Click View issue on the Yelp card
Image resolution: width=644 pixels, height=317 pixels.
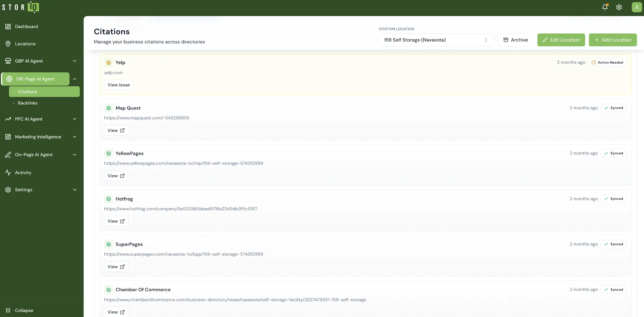119,85
